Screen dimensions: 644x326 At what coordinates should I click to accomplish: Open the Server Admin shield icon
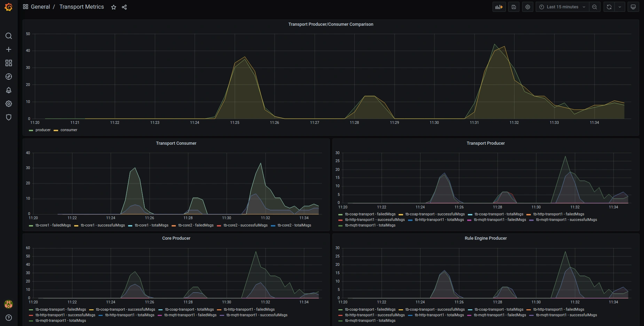pos(9,117)
